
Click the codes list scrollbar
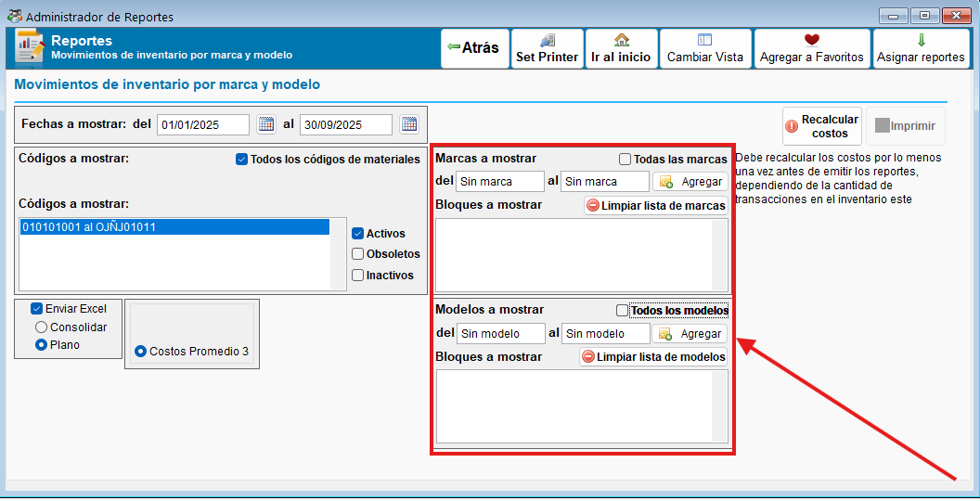338,254
